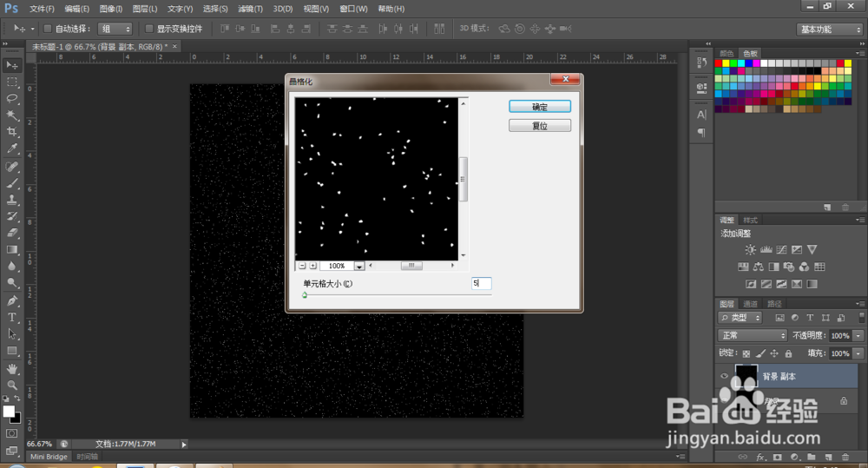Switch to the 样式 tab
868x468 pixels.
coord(750,221)
